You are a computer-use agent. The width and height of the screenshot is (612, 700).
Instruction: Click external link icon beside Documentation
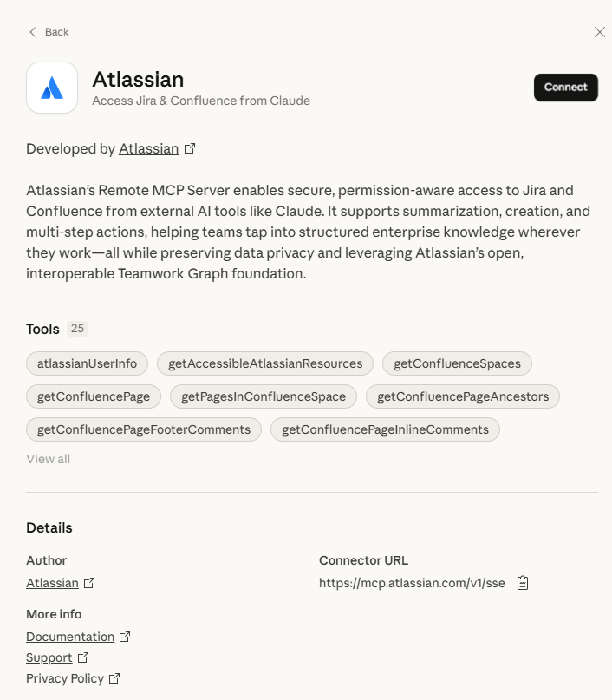click(125, 637)
